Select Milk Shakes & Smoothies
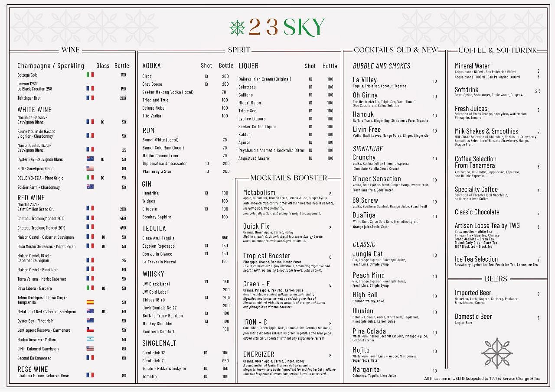 (486, 131)
